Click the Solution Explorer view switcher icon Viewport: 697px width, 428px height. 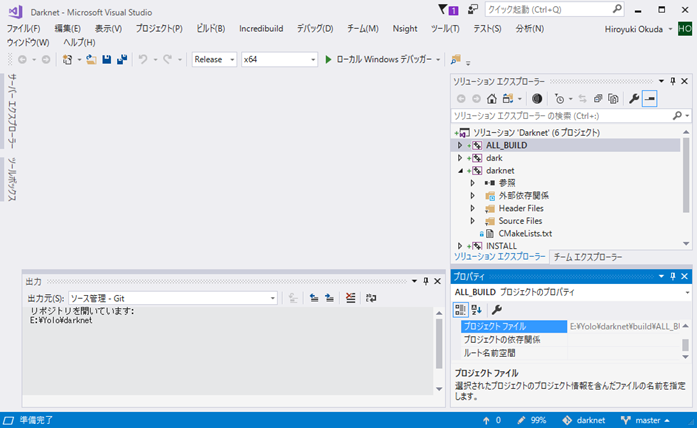click(x=508, y=99)
